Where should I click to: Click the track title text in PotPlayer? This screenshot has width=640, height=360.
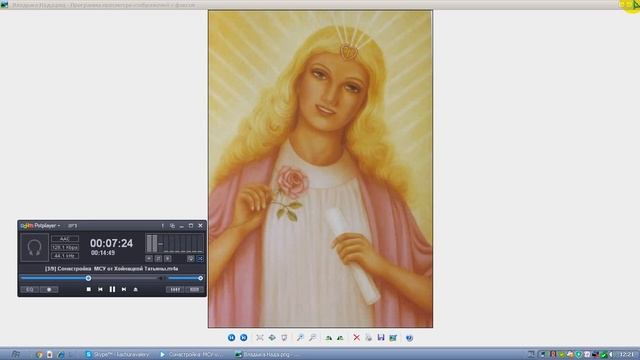click(111, 269)
